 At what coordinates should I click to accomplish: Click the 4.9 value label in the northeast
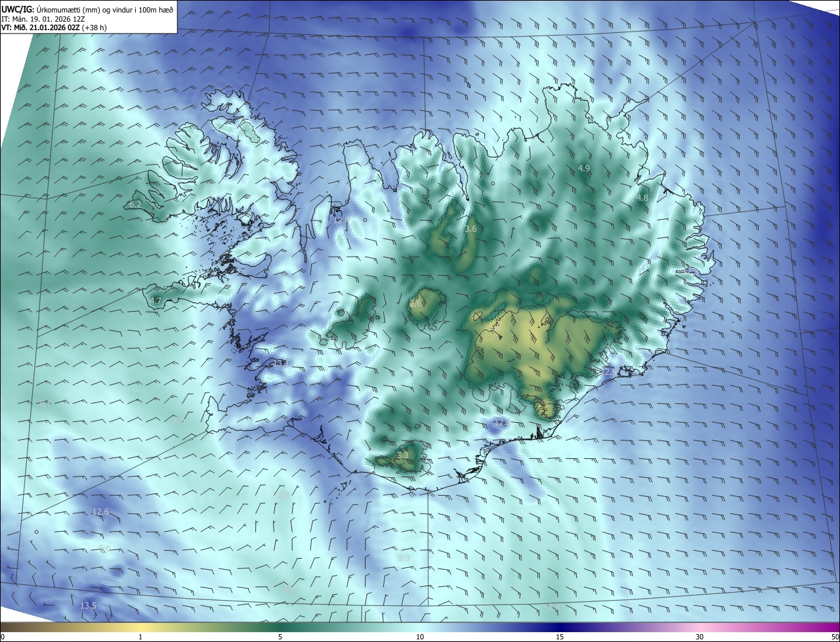pyautogui.click(x=583, y=169)
